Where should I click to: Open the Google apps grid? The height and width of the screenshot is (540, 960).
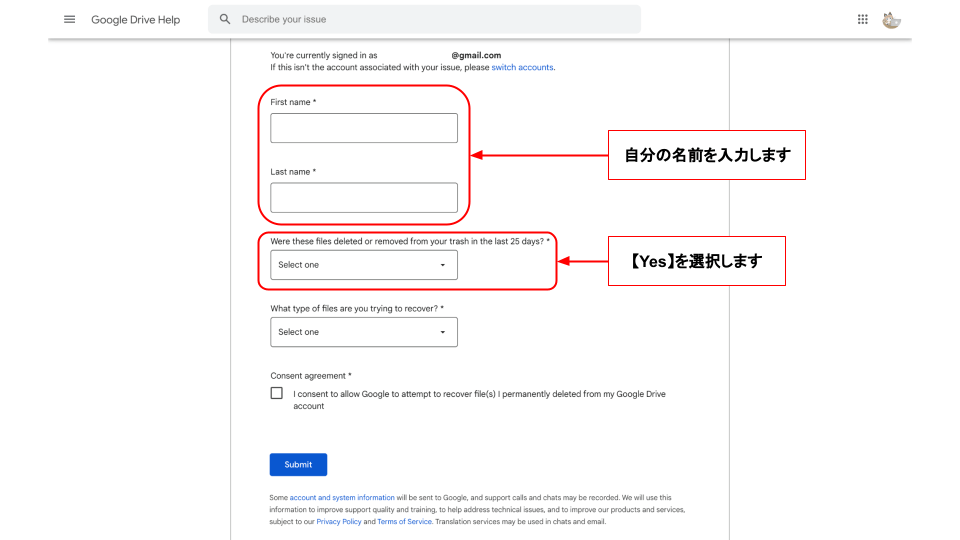pyautogui.click(x=863, y=19)
